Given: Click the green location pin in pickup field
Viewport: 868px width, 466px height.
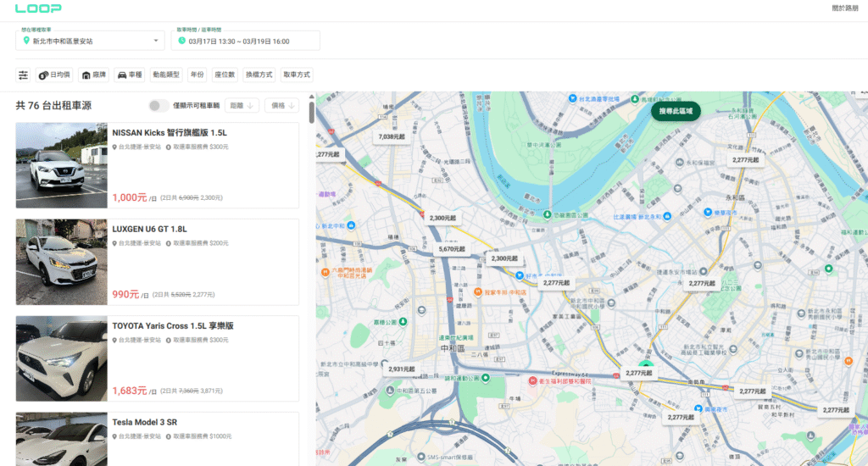Looking at the screenshot, I should (26, 41).
